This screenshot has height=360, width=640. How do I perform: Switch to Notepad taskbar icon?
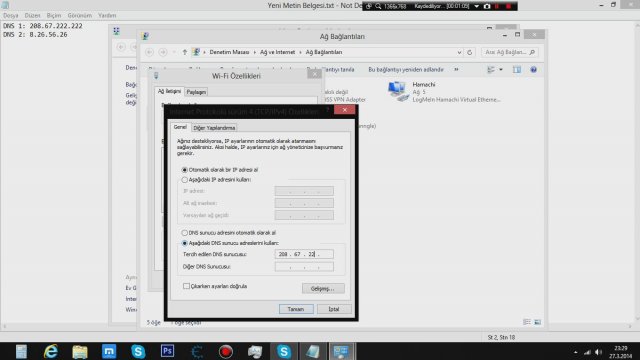pos(313,351)
